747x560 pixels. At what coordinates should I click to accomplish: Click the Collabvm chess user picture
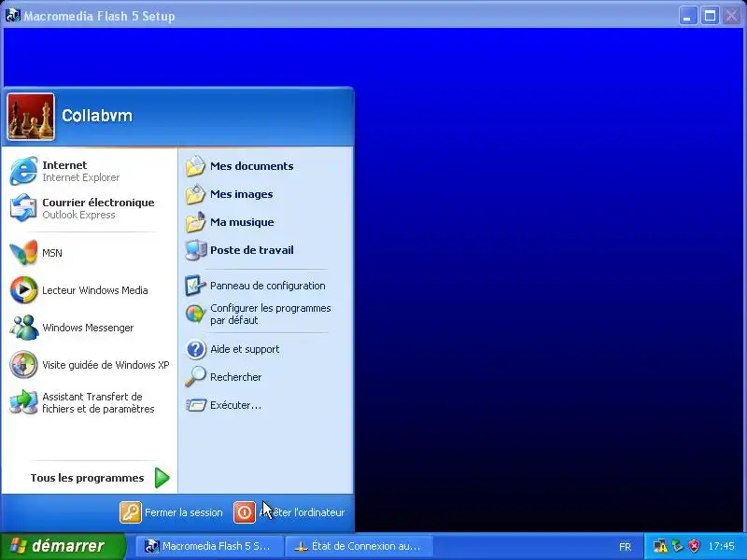(31, 117)
